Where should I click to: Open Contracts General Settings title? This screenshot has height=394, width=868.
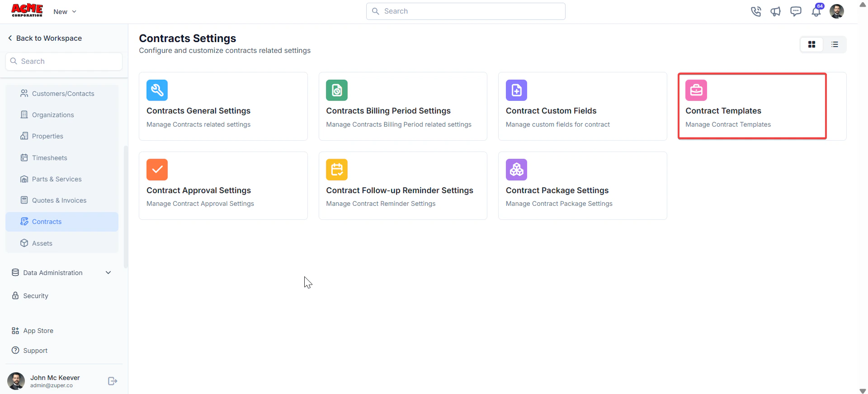(198, 111)
